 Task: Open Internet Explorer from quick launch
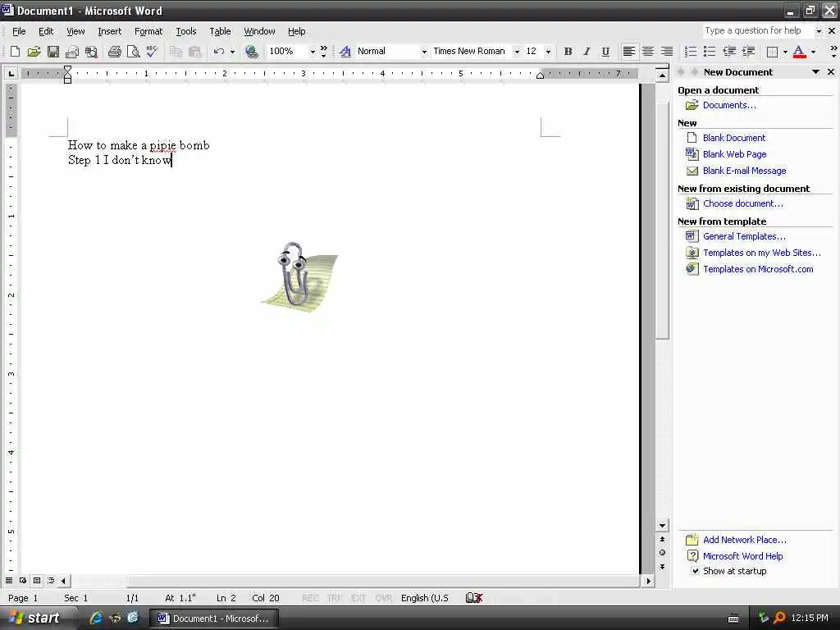tap(96, 618)
